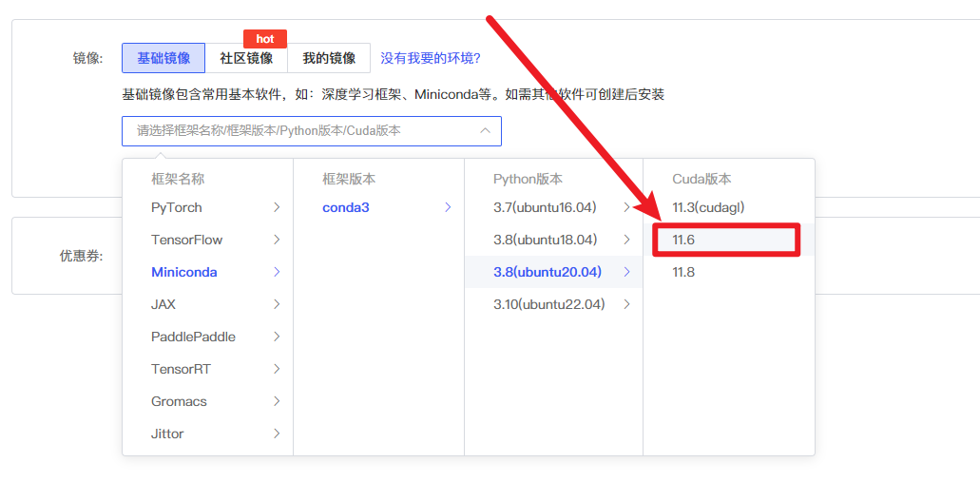Click the 镜像: field label
The width and height of the screenshot is (980, 482).
(88, 58)
